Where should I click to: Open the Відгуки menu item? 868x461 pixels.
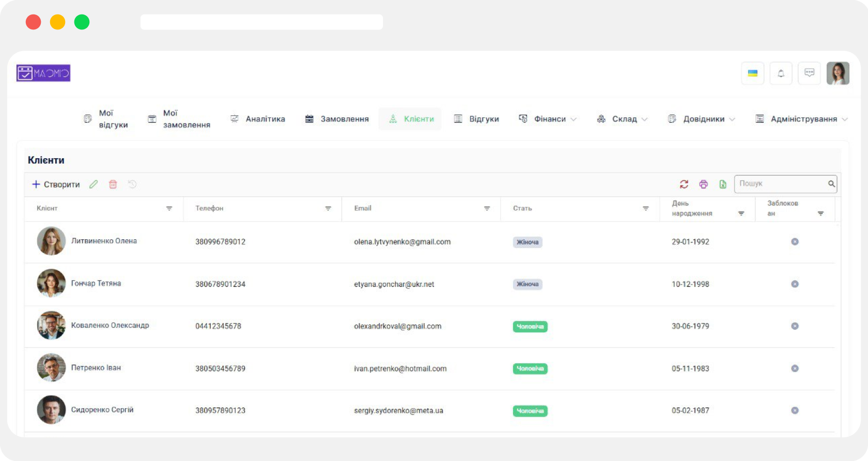tap(476, 119)
